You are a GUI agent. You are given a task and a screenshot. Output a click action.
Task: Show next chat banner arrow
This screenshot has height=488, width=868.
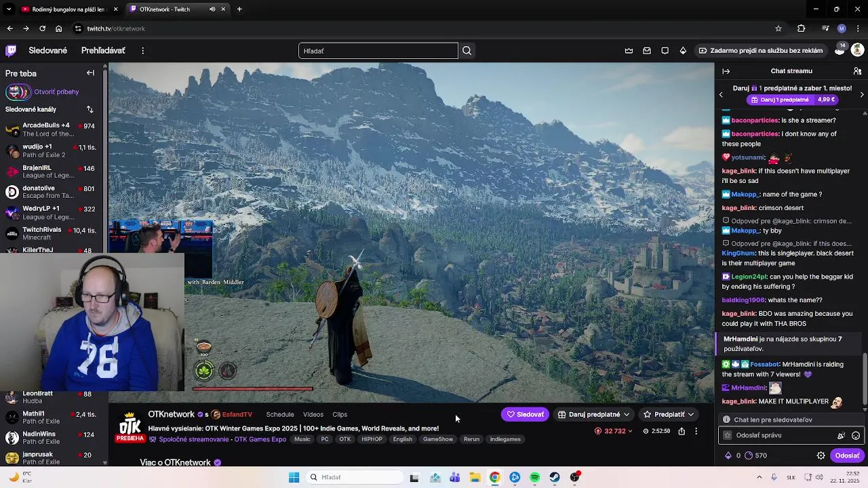862,94
